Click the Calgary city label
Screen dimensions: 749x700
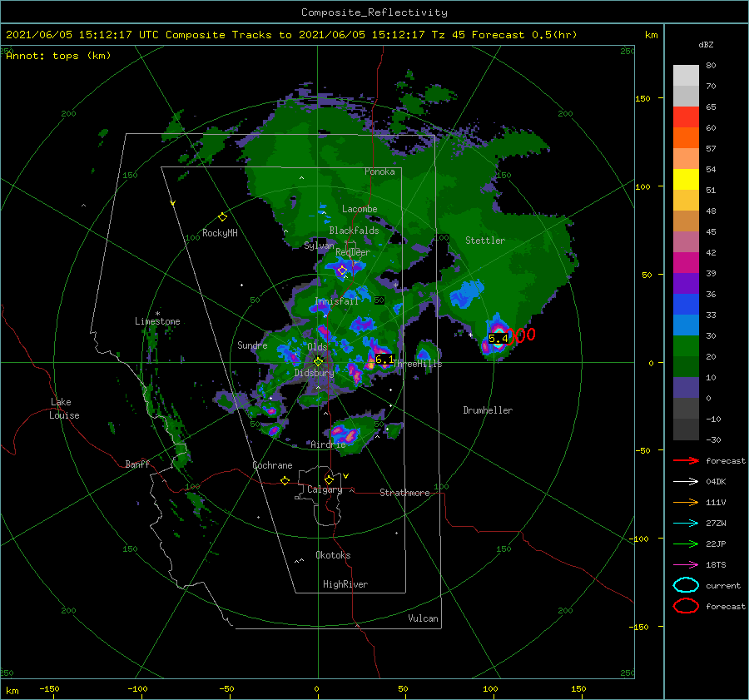point(325,489)
